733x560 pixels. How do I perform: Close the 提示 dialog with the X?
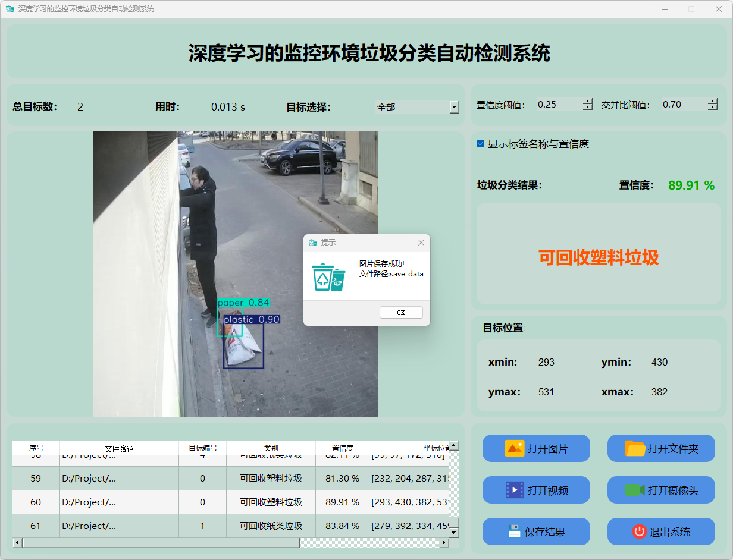(421, 243)
